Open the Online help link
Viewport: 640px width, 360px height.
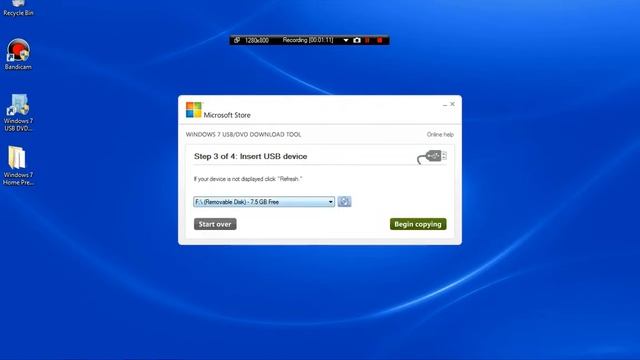click(440, 134)
